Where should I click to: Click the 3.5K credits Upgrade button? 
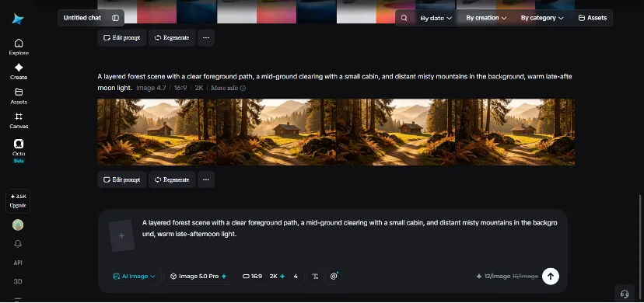click(x=18, y=201)
